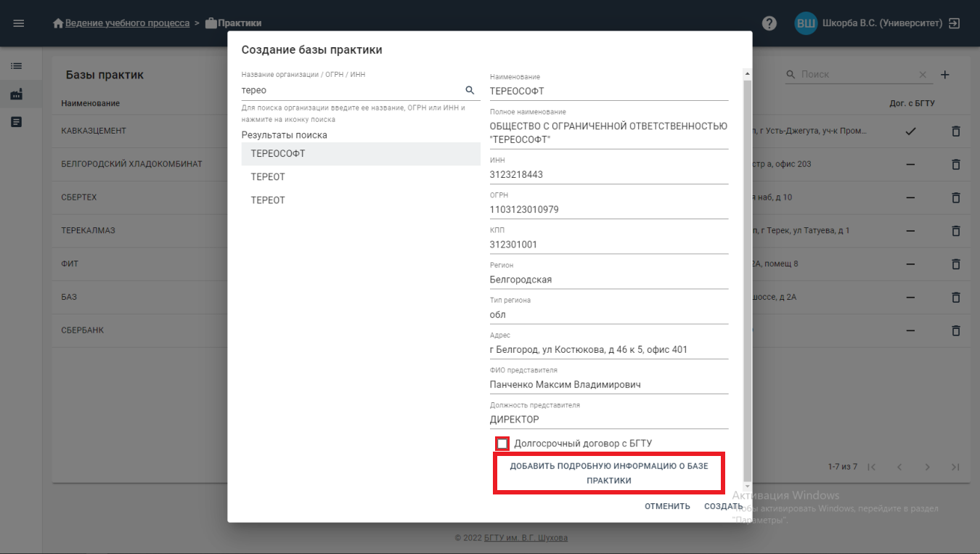This screenshot has height=554, width=980.
Task: Click the checkmark in the КАВКАЗЦЕМЕНТ row
Action: (x=910, y=131)
